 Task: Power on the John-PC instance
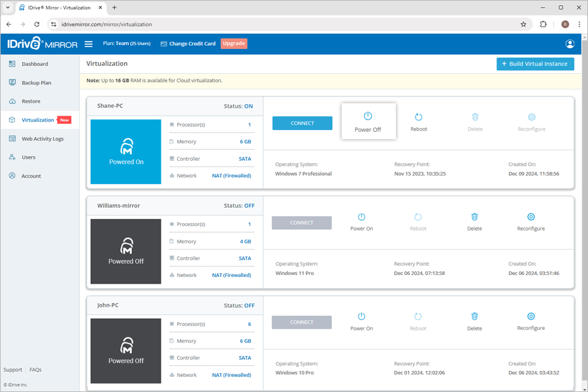[361, 322]
